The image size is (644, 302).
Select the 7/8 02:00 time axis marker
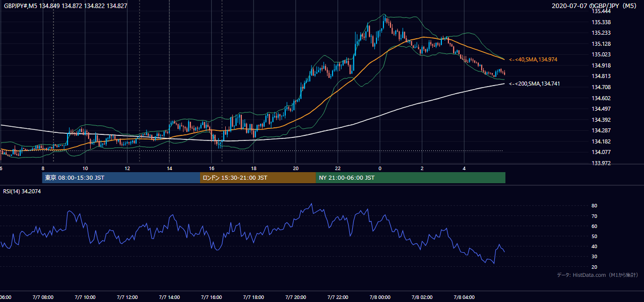point(423,297)
